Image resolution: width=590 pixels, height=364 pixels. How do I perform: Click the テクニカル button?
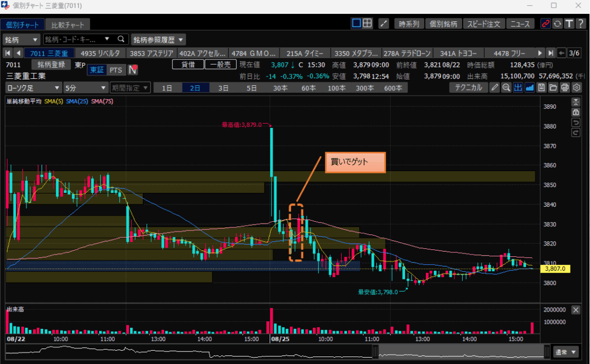[468, 88]
